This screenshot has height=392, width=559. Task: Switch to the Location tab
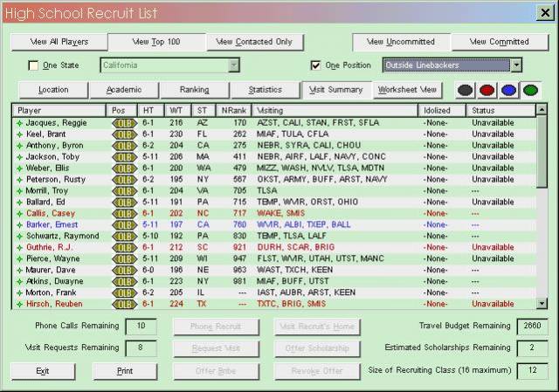53,90
